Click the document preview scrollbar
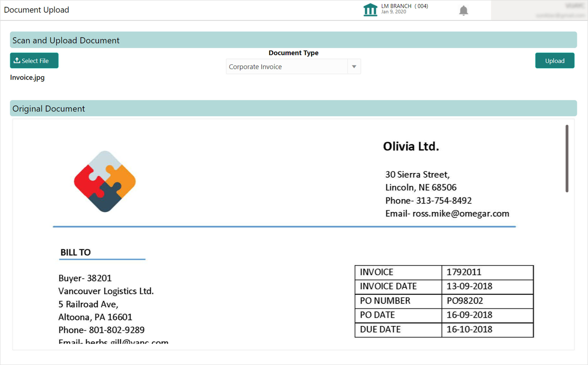Viewport: 588px width, 365px height. coord(567,158)
